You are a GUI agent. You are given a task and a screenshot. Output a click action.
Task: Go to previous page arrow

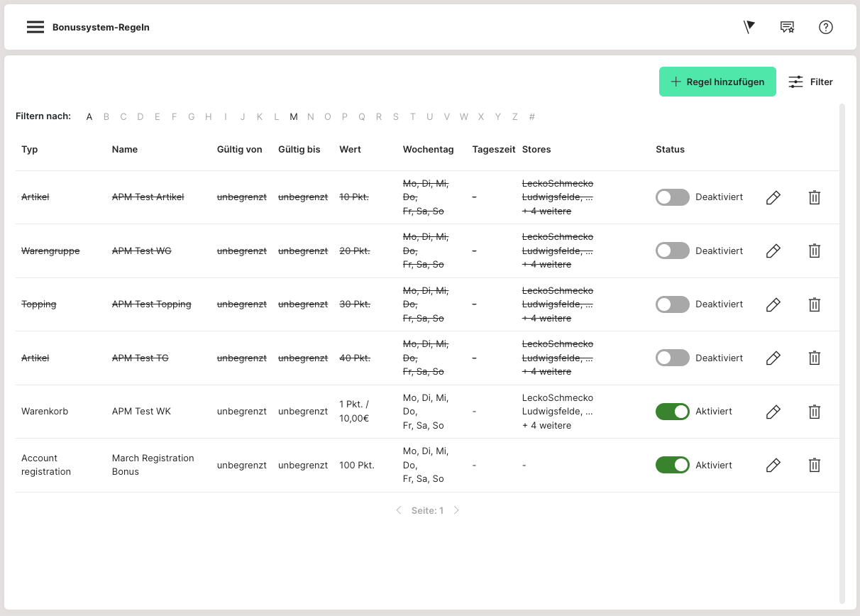pyautogui.click(x=398, y=510)
